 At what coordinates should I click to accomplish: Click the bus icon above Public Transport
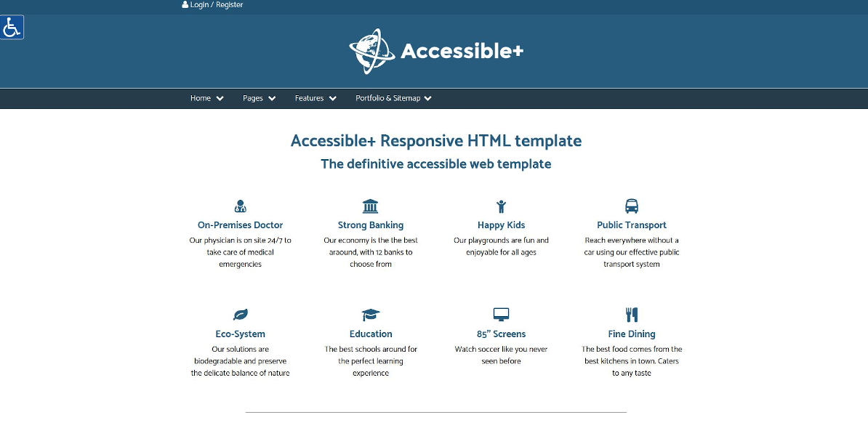632,206
